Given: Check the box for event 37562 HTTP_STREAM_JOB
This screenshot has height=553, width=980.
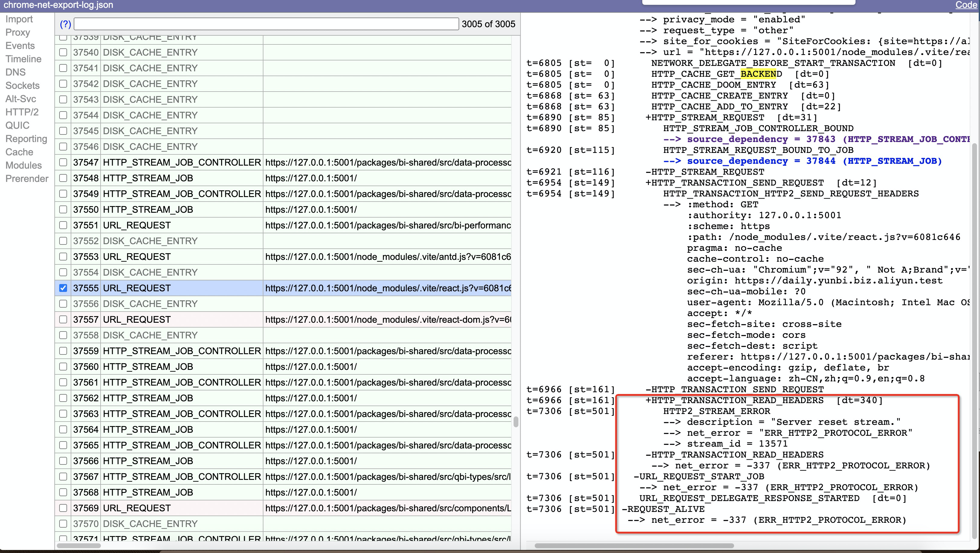Looking at the screenshot, I should click(x=63, y=398).
